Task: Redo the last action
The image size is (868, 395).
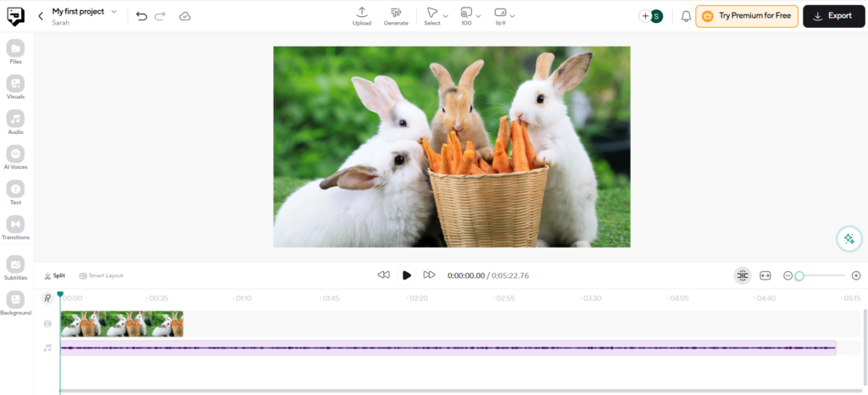Action: 160,16
